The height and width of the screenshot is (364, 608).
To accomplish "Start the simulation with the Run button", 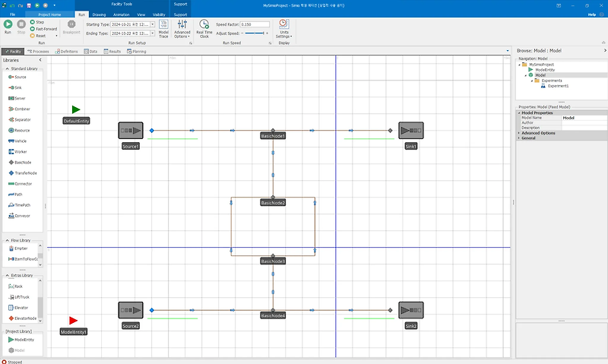I will (x=8, y=27).
